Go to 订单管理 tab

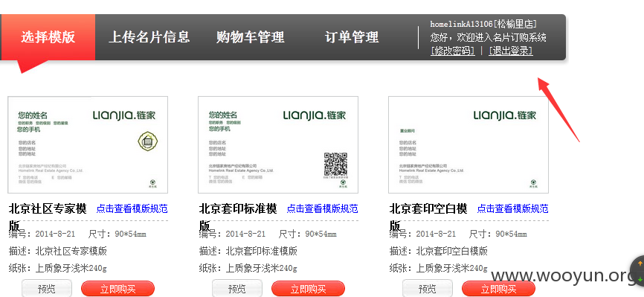[x=352, y=37]
